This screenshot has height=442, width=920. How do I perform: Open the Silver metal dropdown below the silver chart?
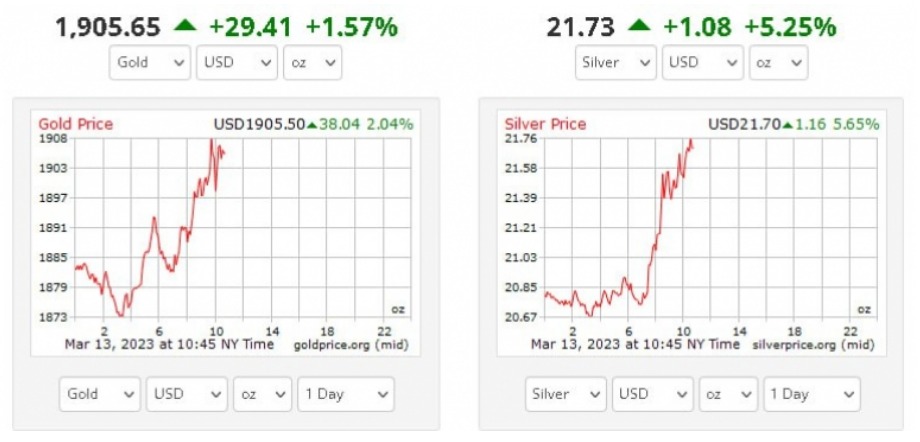[566, 394]
